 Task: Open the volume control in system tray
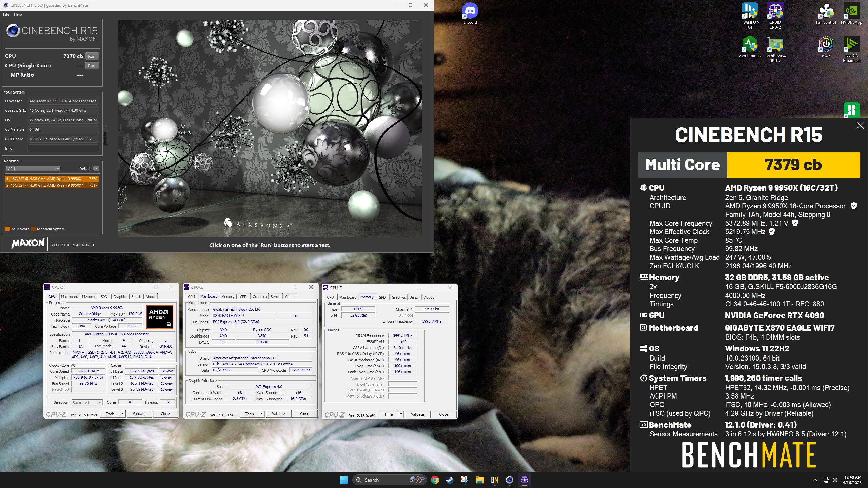tap(834, 480)
